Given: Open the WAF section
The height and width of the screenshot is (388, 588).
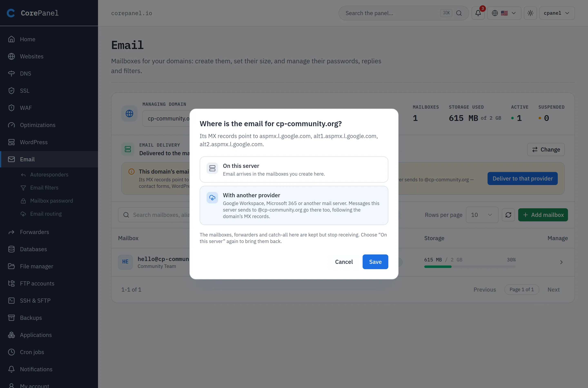Looking at the screenshot, I should coord(49,108).
